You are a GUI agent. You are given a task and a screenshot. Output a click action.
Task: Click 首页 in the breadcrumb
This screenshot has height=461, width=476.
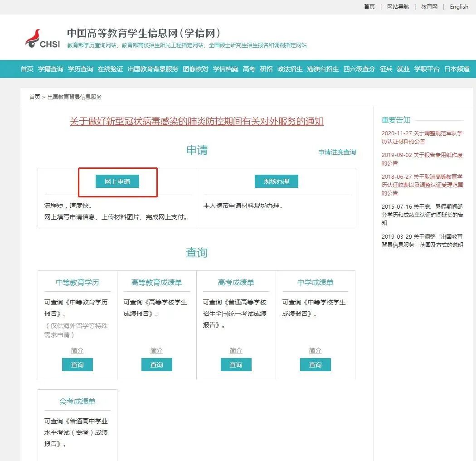pos(34,97)
